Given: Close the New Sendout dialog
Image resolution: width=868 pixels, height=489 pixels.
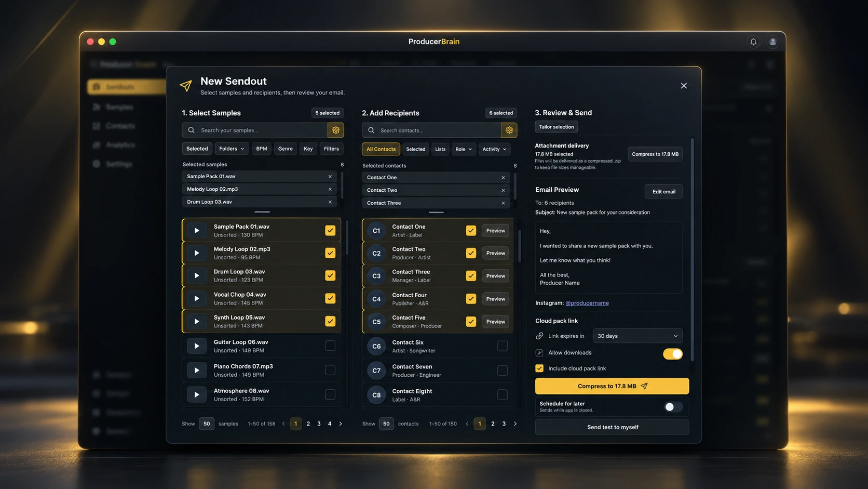Looking at the screenshot, I should tap(684, 86).
